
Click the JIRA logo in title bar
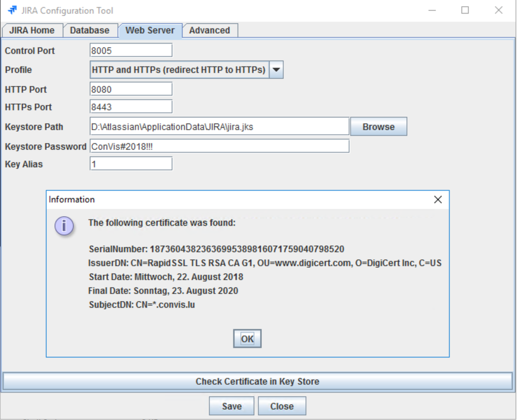[12, 10]
